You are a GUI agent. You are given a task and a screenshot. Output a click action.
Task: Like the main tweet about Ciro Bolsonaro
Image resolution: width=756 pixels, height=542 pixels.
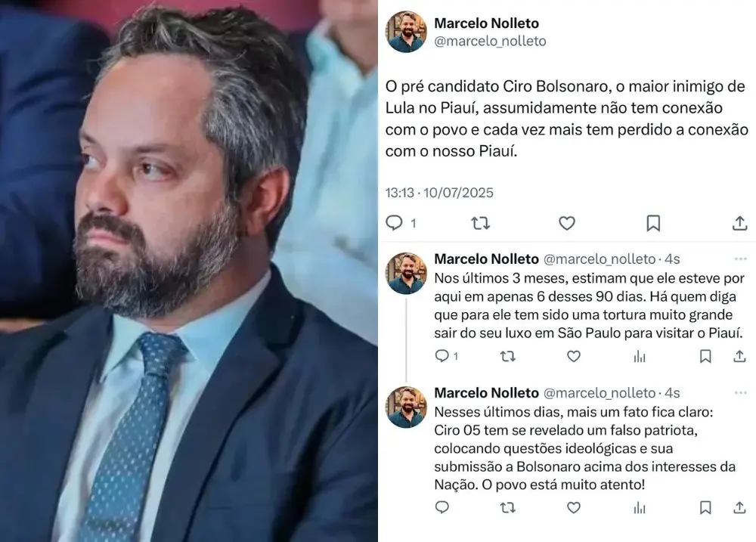[x=566, y=223]
